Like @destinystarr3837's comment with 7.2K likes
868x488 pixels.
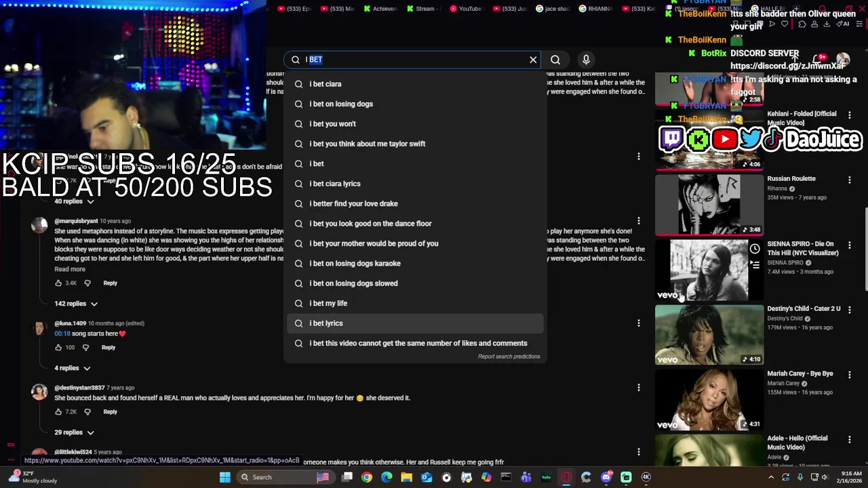(x=58, y=412)
